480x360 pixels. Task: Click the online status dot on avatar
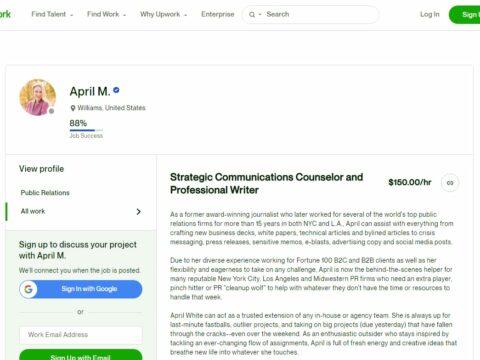51,111
